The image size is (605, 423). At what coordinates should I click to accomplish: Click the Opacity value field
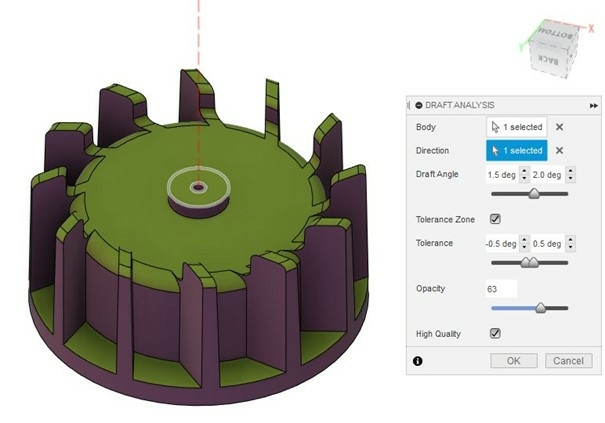pos(500,289)
